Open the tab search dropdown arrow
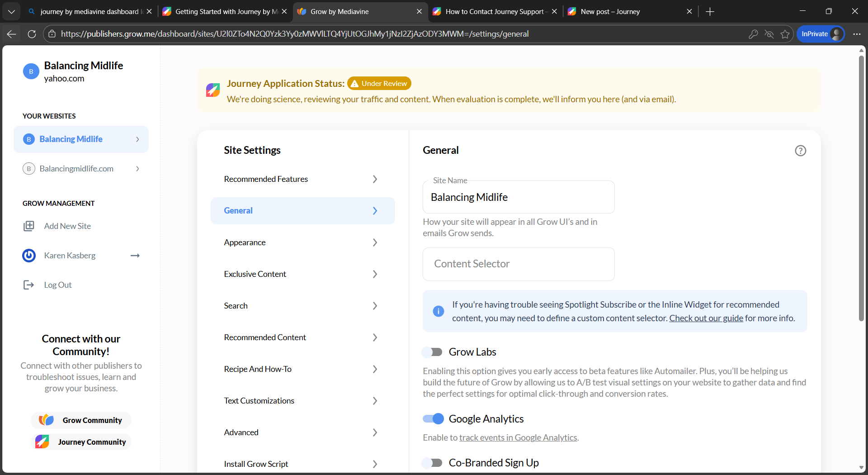 pos(11,12)
